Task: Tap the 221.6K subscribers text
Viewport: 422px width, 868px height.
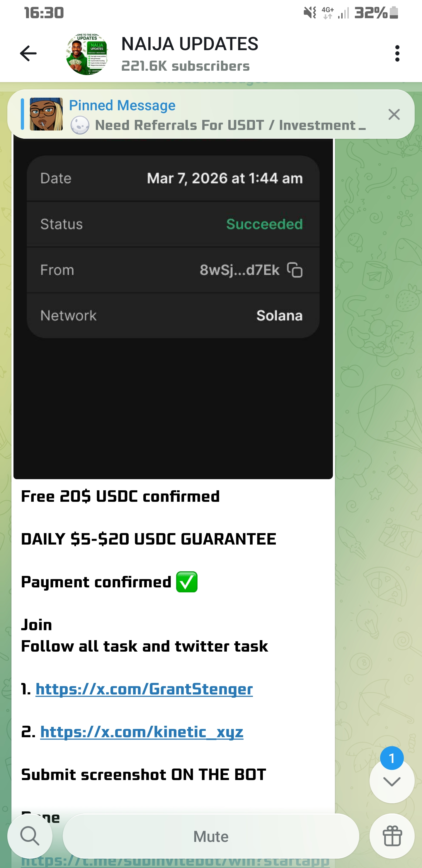Action: [185, 66]
